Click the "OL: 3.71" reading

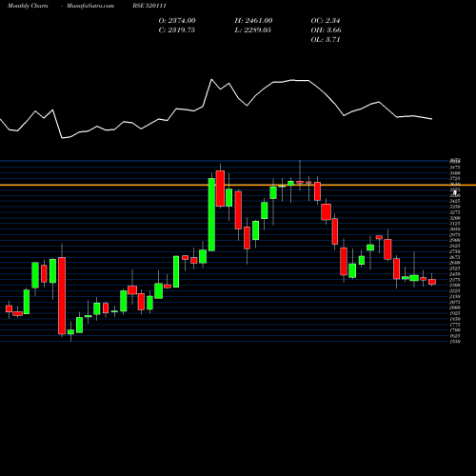pos(326,40)
